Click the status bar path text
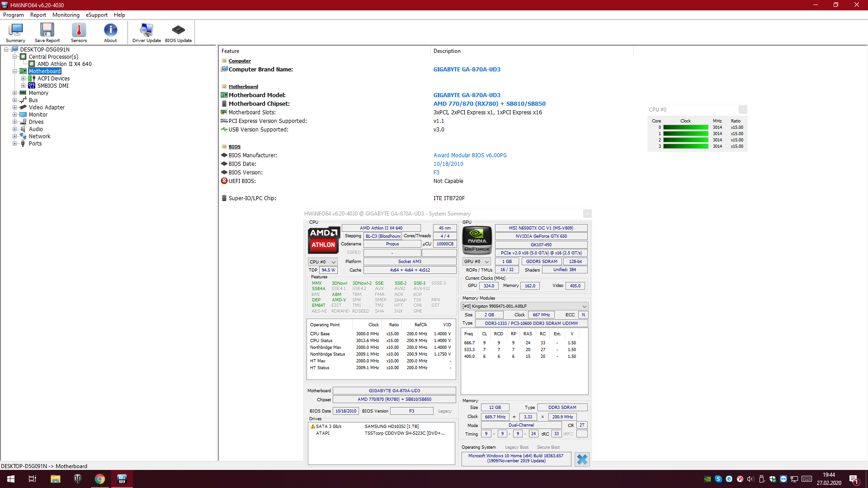The image size is (868, 488). tap(44, 466)
